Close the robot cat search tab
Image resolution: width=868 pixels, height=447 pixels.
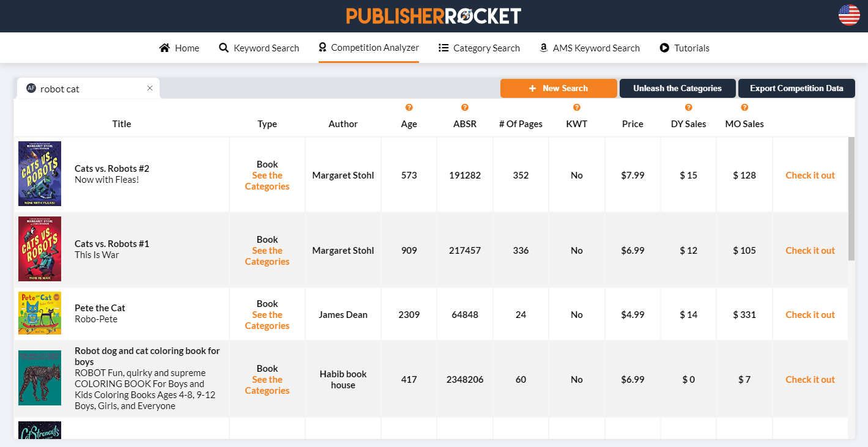(150, 88)
